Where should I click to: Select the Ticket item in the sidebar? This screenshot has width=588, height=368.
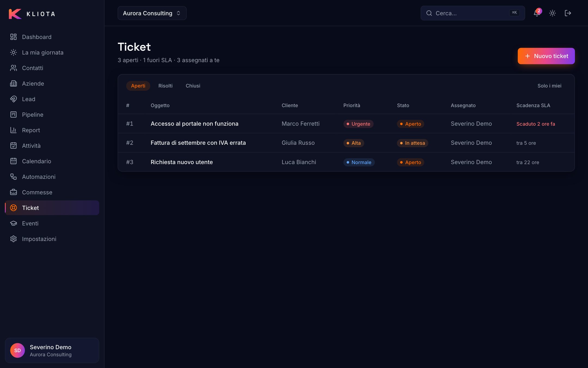point(52,208)
